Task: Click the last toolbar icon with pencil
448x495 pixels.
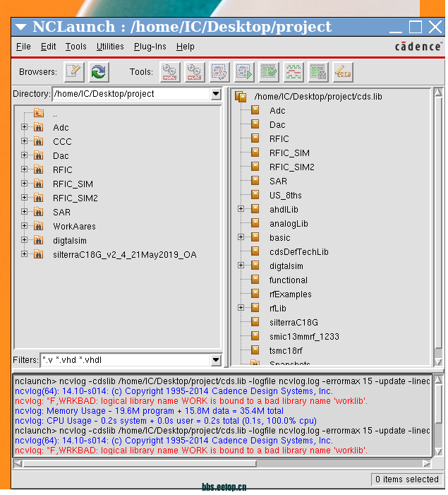Action: click(343, 71)
